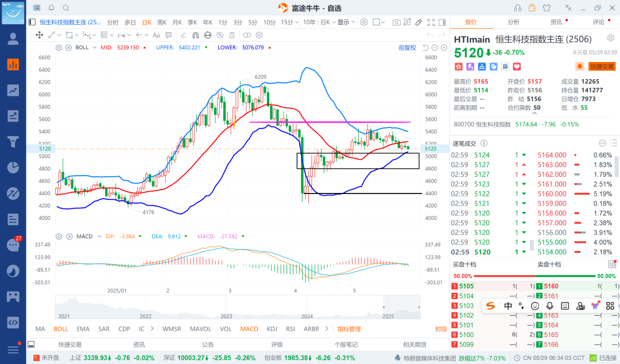Toggle the right side panel icon
Screen dimensions: 620x364
pyautogui.click(x=442, y=22)
